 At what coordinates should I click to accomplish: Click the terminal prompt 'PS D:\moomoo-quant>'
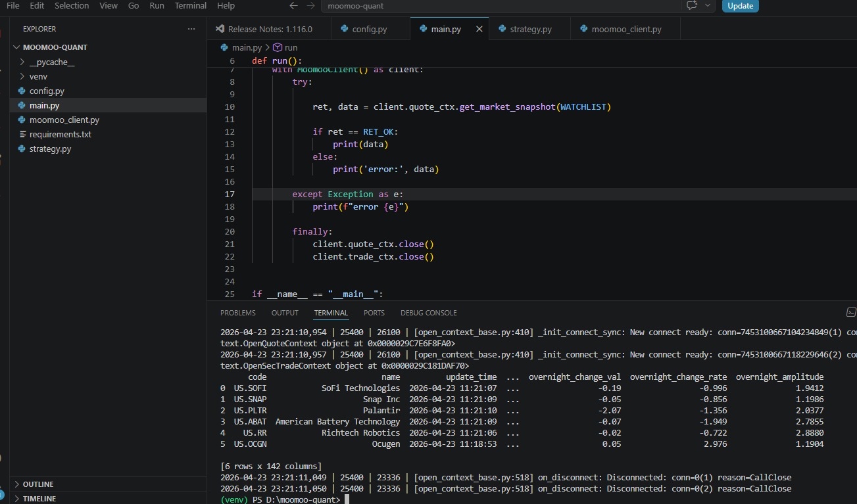pos(297,499)
